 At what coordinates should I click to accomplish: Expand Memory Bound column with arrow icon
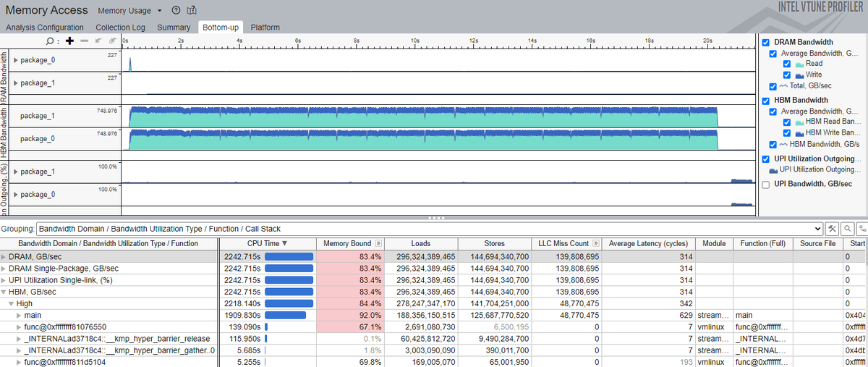pos(378,244)
